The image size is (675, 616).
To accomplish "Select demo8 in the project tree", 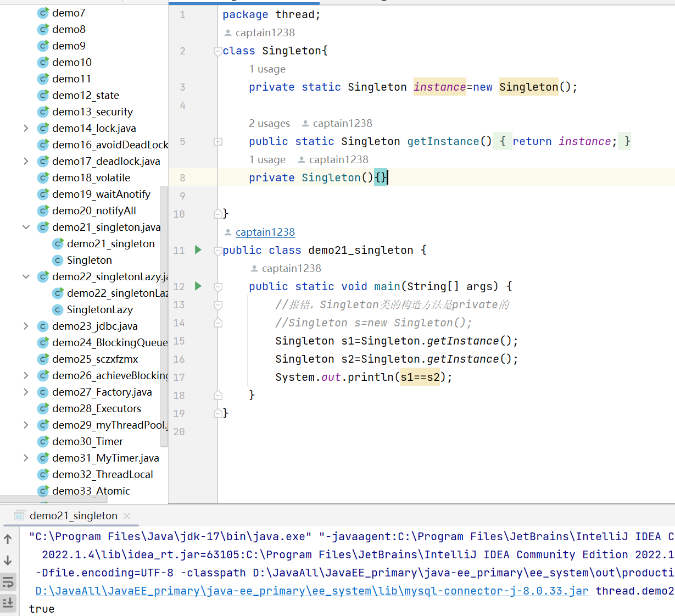I will [x=69, y=29].
